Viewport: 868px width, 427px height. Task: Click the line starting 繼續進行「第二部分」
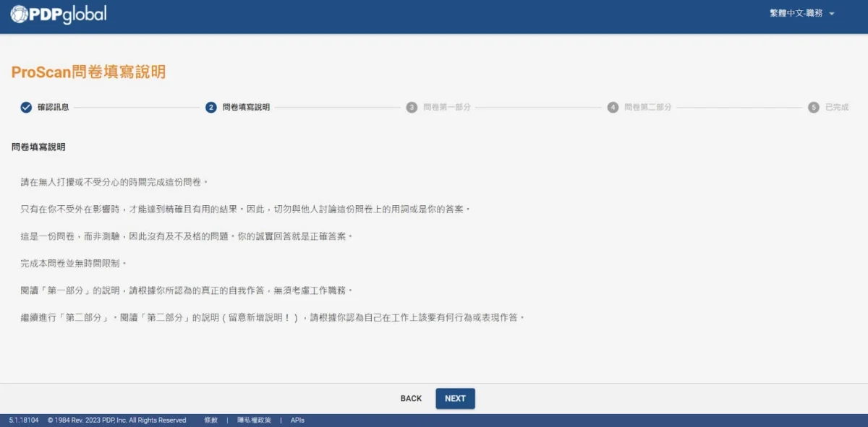273,317
